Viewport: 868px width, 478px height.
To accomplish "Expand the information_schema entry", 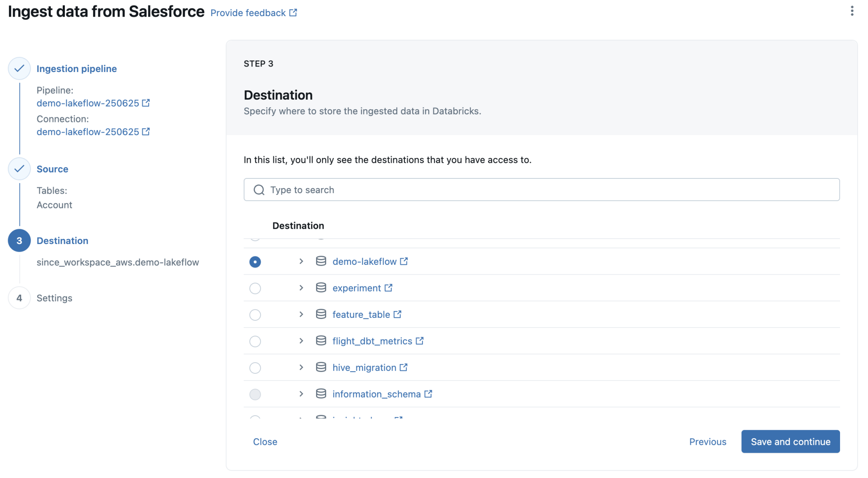I will coord(301,394).
